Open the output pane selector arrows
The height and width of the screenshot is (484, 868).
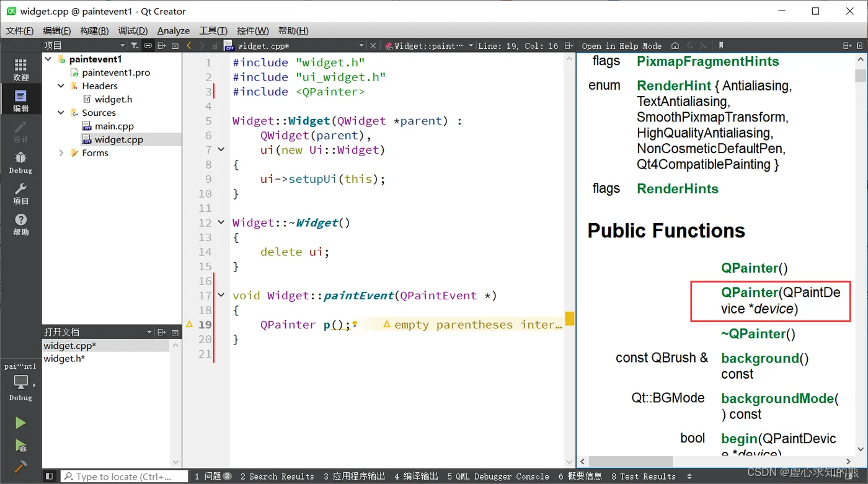[689, 476]
